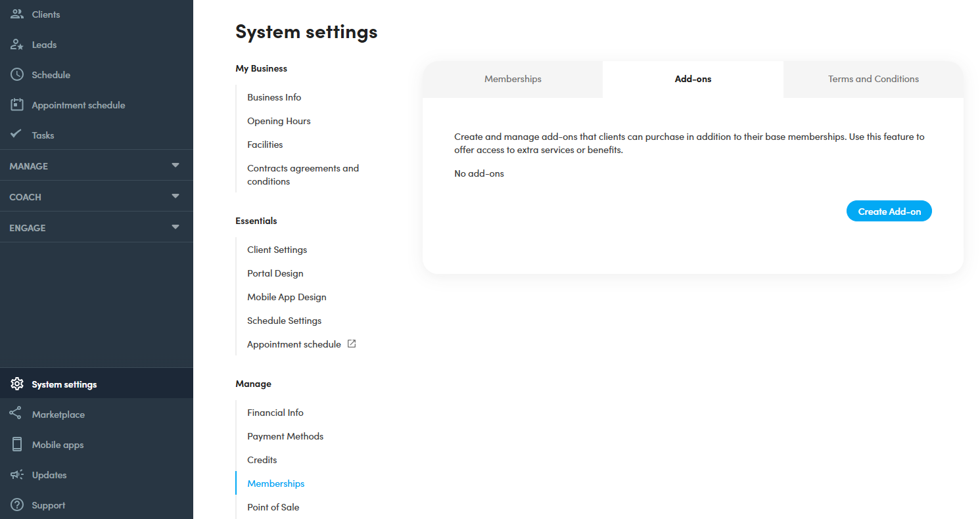Open Credits settings page
This screenshot has width=980, height=519.
click(x=262, y=460)
